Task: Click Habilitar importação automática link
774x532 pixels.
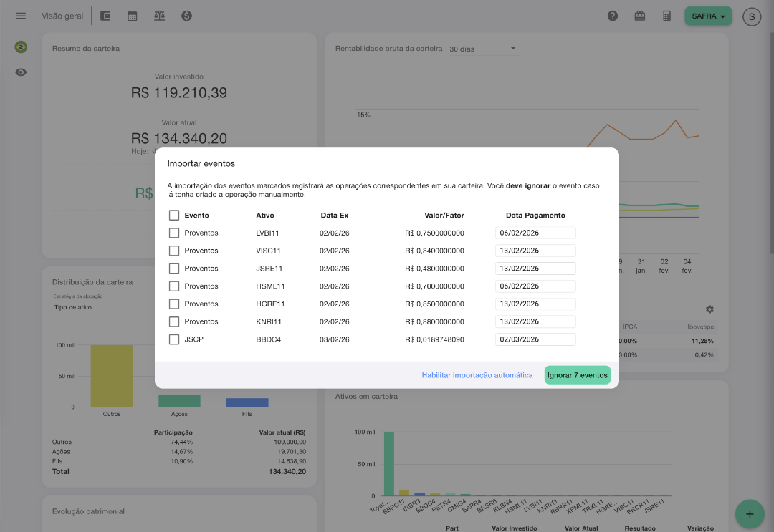Action: 477,375
